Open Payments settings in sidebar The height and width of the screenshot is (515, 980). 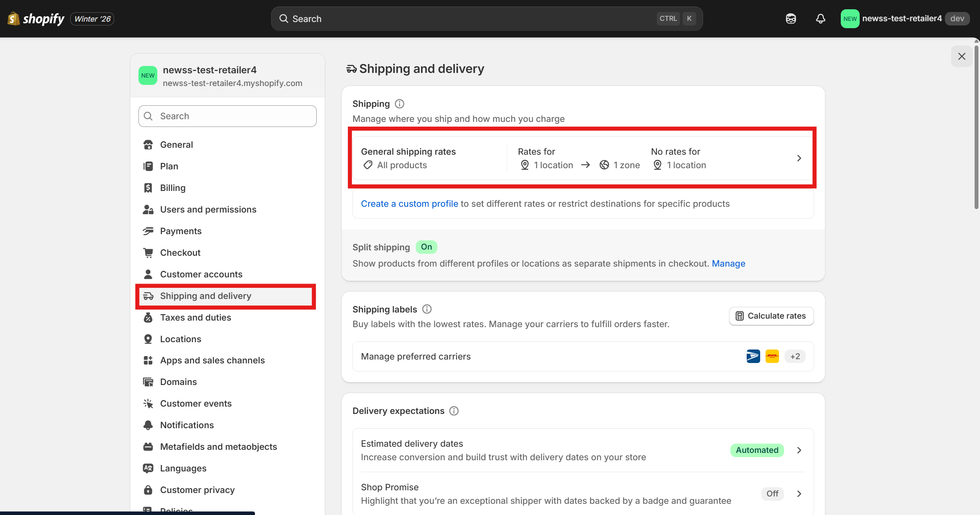click(x=180, y=231)
